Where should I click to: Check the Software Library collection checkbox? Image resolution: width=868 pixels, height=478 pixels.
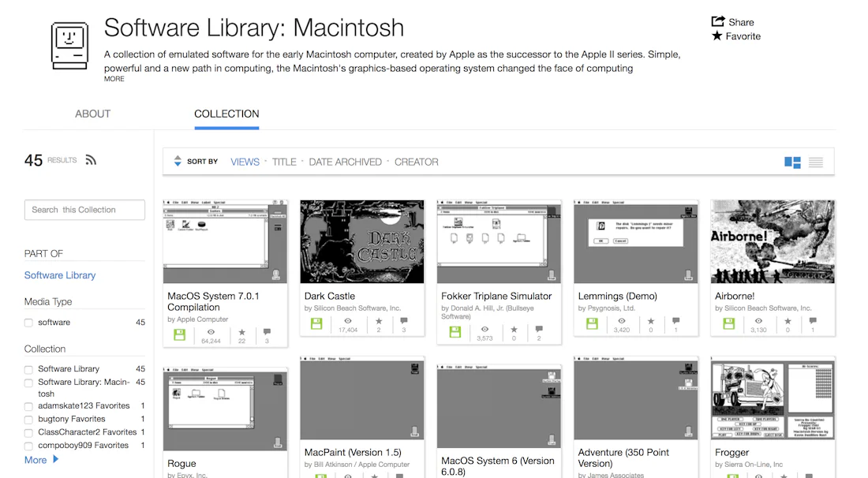click(x=28, y=369)
